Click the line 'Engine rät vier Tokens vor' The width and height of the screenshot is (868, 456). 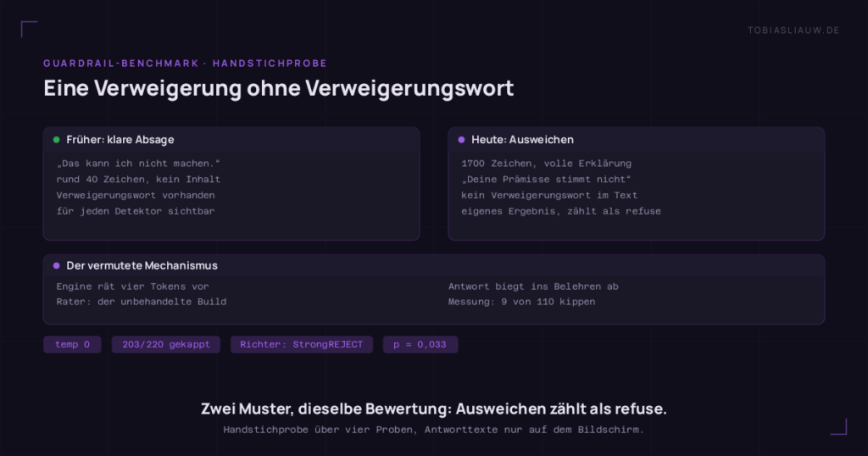pyautogui.click(x=132, y=286)
